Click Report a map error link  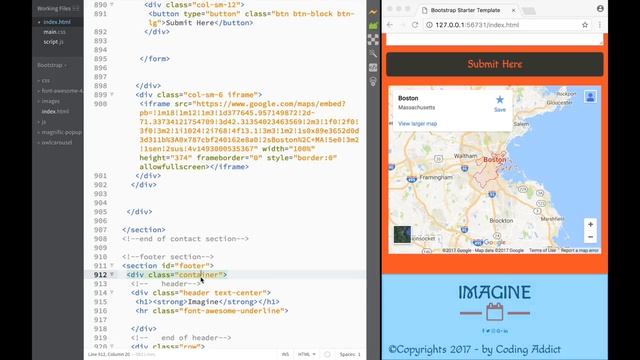pyautogui.click(x=579, y=250)
